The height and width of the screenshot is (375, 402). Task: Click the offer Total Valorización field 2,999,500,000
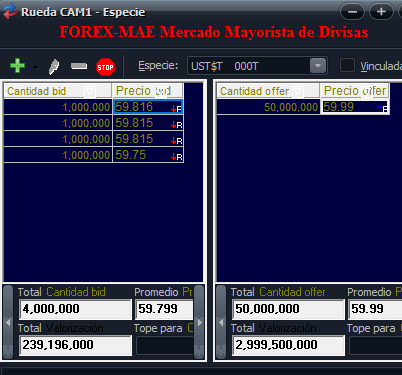click(x=288, y=345)
